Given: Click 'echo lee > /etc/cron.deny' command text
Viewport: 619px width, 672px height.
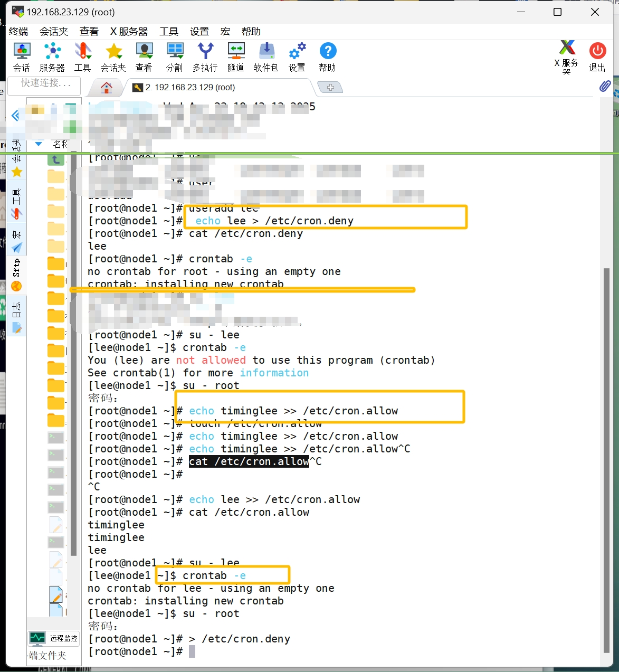Looking at the screenshot, I should [274, 221].
